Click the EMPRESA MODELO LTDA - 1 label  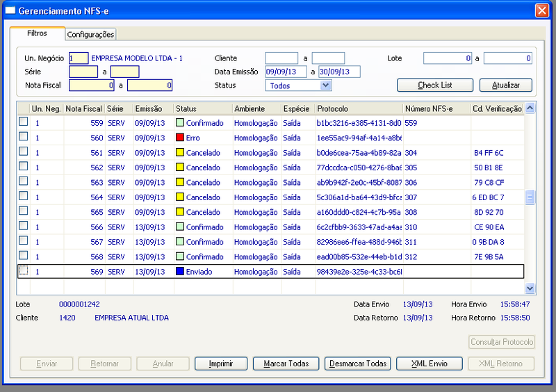point(137,58)
